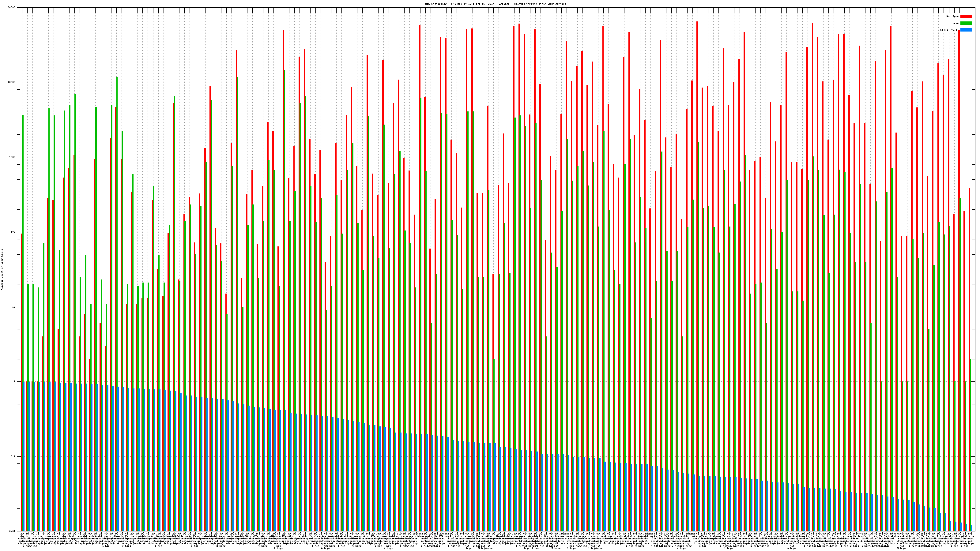Click the rightmost short blue Score bar
Viewport: 980px width, 551px height.
pos(972,528)
